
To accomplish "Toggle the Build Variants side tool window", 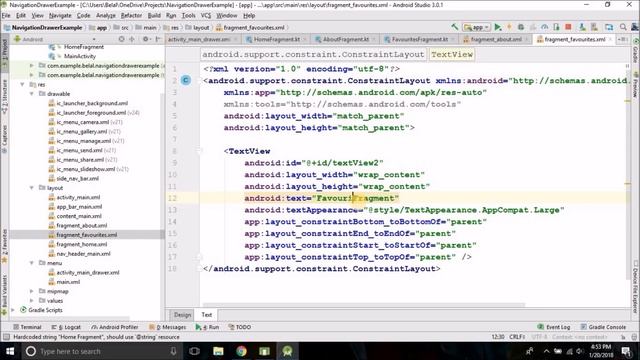I will click(x=4, y=295).
